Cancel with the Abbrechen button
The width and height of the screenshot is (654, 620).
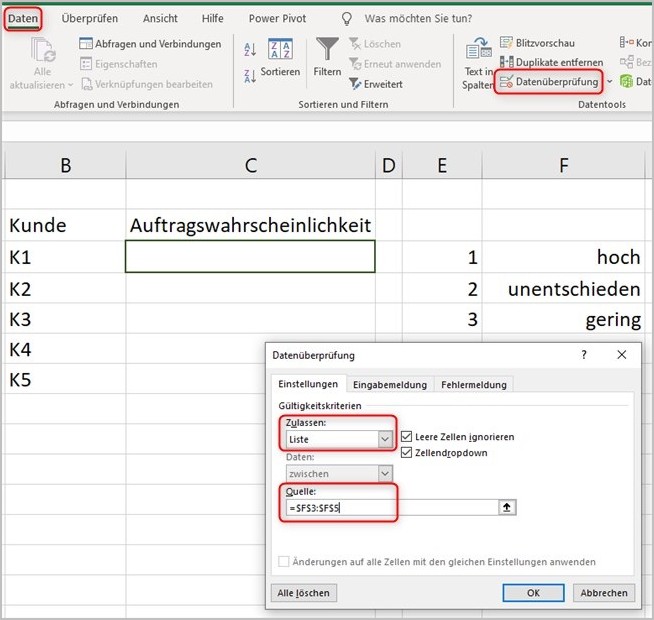click(x=604, y=593)
